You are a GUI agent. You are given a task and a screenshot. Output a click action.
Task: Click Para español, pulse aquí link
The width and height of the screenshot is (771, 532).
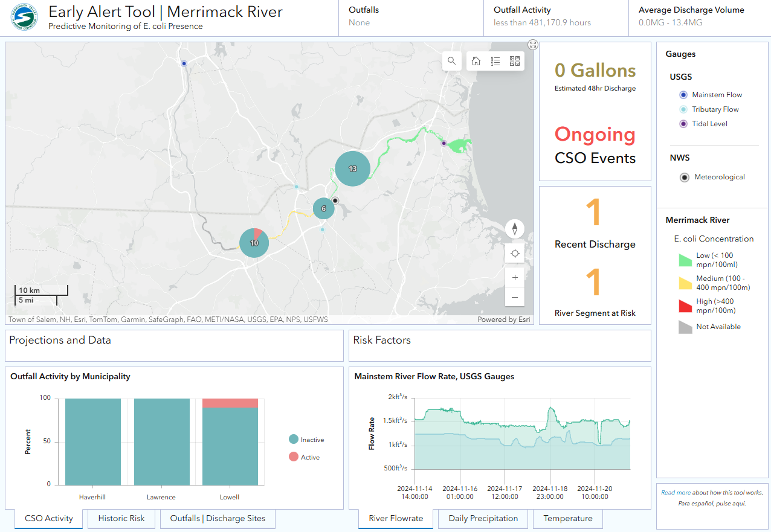tap(712, 504)
